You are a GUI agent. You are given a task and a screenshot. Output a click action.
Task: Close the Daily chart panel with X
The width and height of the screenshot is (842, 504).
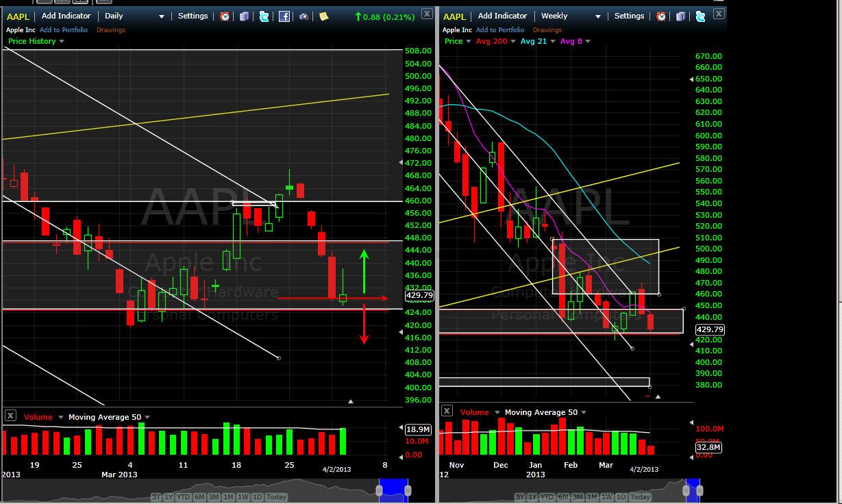426,13
